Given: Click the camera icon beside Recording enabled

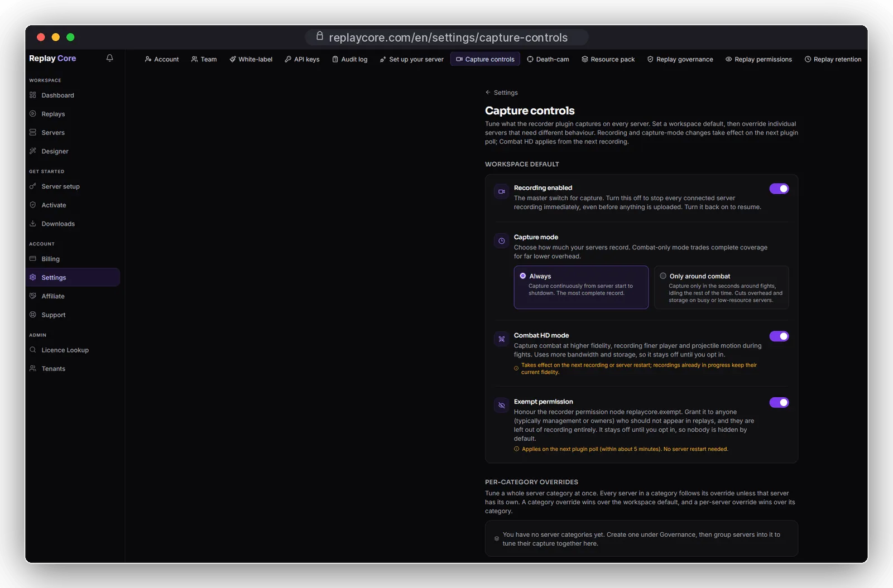Looking at the screenshot, I should [502, 191].
